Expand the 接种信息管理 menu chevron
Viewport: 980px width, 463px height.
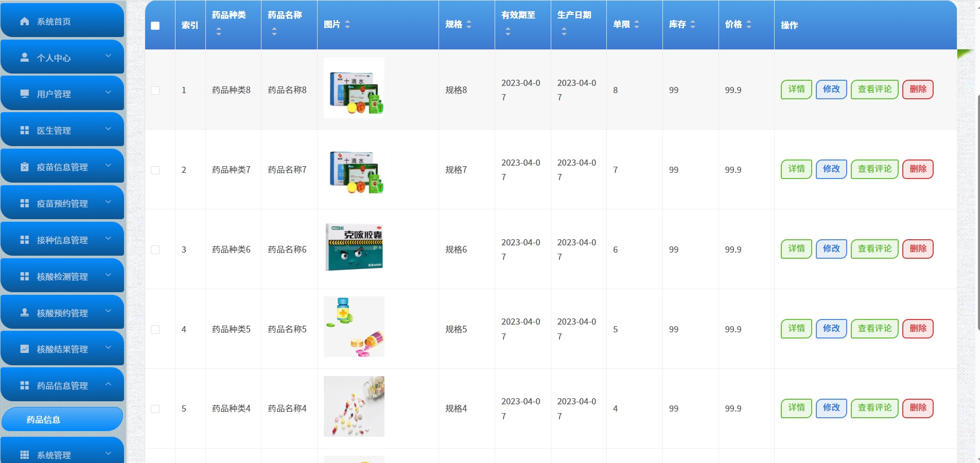click(x=108, y=238)
